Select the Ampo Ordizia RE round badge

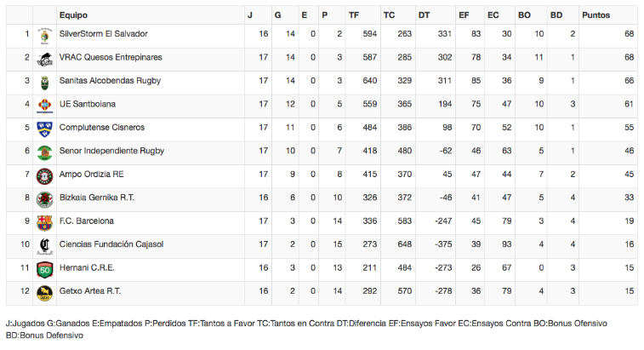[x=45, y=176]
